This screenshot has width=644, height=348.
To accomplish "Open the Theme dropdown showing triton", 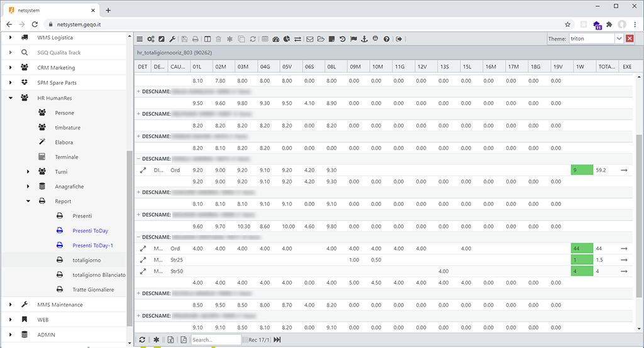I will 619,39.
